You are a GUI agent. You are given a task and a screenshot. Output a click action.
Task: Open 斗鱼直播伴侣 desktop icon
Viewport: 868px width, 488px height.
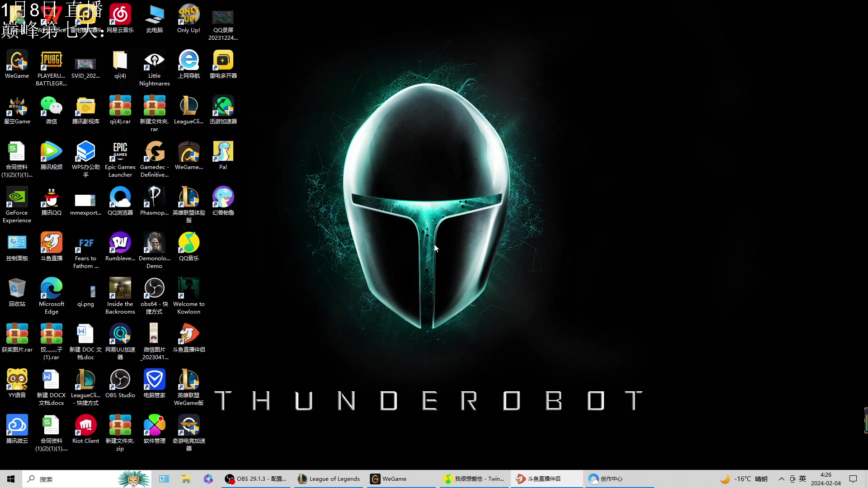189,338
